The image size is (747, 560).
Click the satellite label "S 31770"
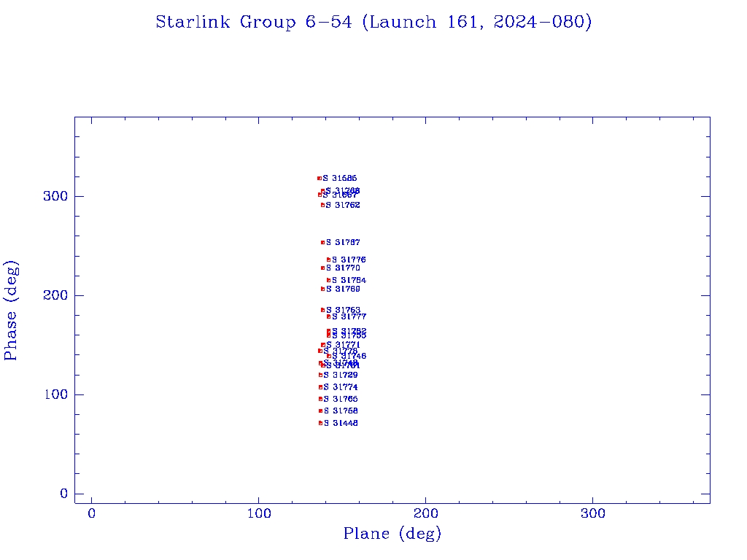click(x=343, y=268)
